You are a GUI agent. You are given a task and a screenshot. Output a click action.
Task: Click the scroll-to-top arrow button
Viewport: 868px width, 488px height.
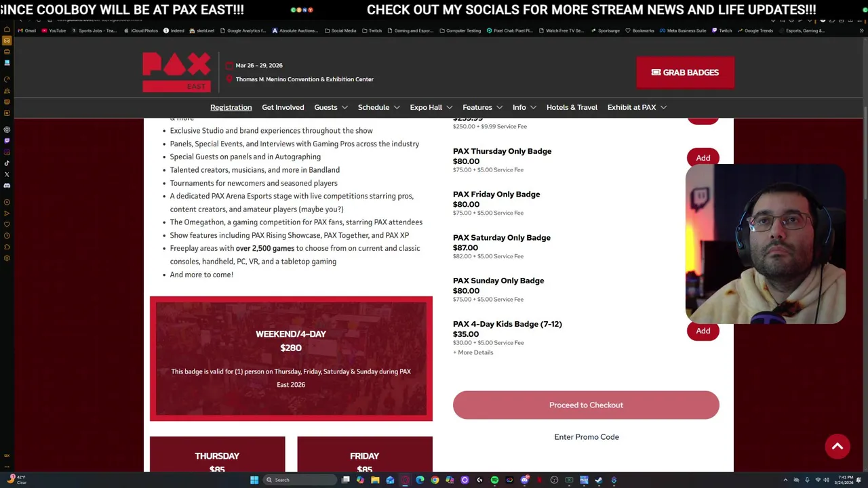pyautogui.click(x=837, y=447)
